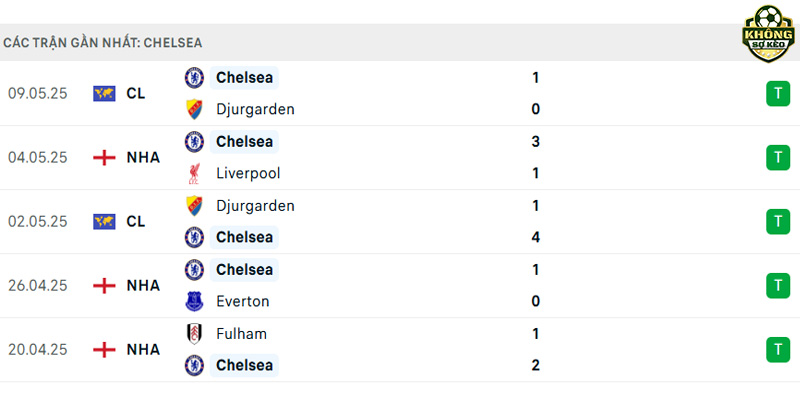Open the Fulham team link

(241, 334)
